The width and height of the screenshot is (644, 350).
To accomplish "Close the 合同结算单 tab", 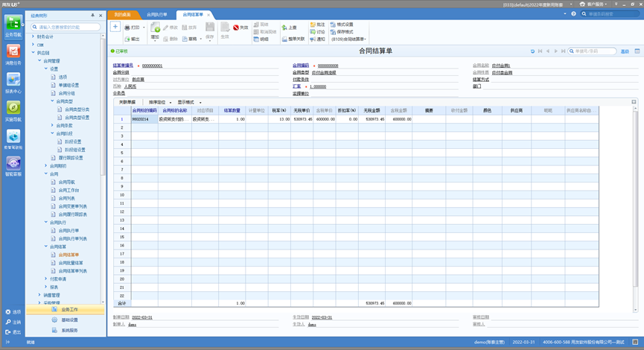I will [208, 15].
